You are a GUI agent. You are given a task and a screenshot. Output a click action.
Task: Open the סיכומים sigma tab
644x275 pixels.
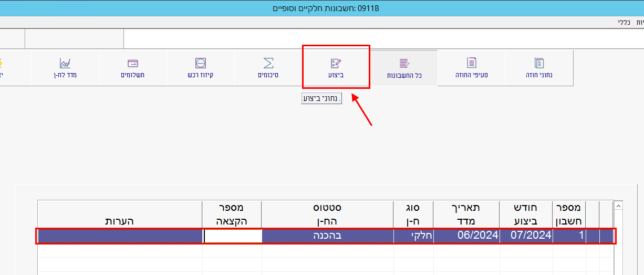[x=268, y=68]
